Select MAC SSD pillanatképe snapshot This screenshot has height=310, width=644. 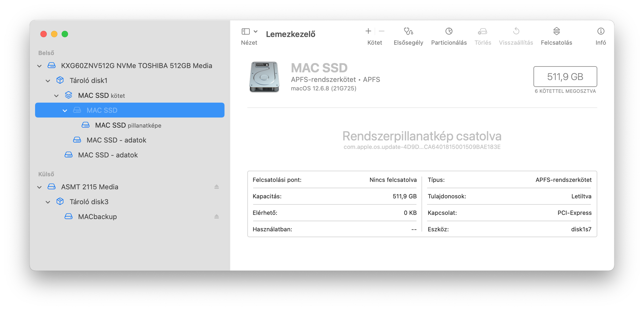[130, 125]
